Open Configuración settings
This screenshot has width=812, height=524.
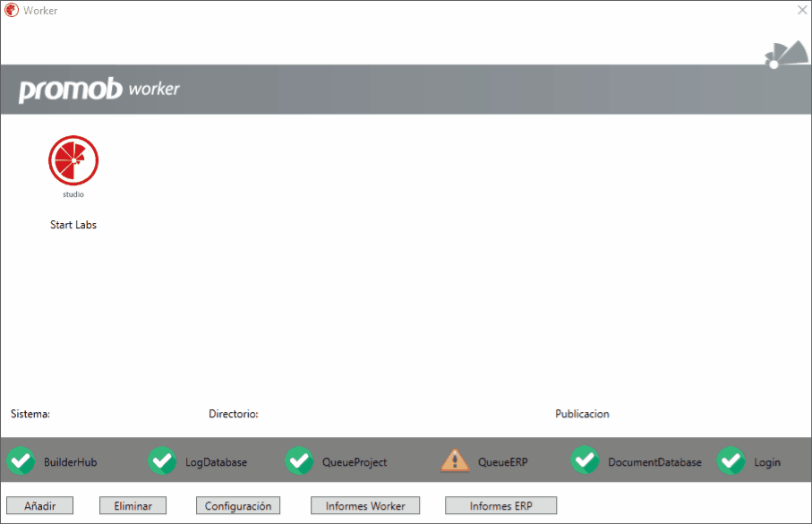tap(238, 505)
